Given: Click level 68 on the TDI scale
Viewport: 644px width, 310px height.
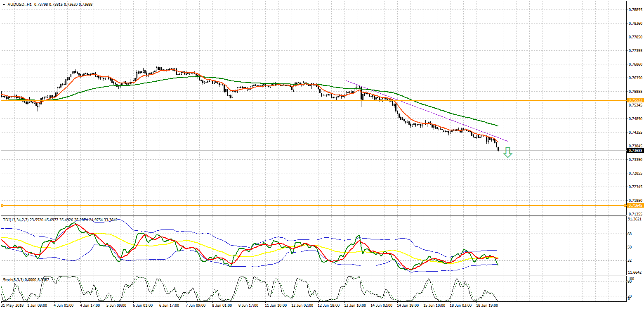Looking at the screenshot, I should pyautogui.click(x=630, y=234).
